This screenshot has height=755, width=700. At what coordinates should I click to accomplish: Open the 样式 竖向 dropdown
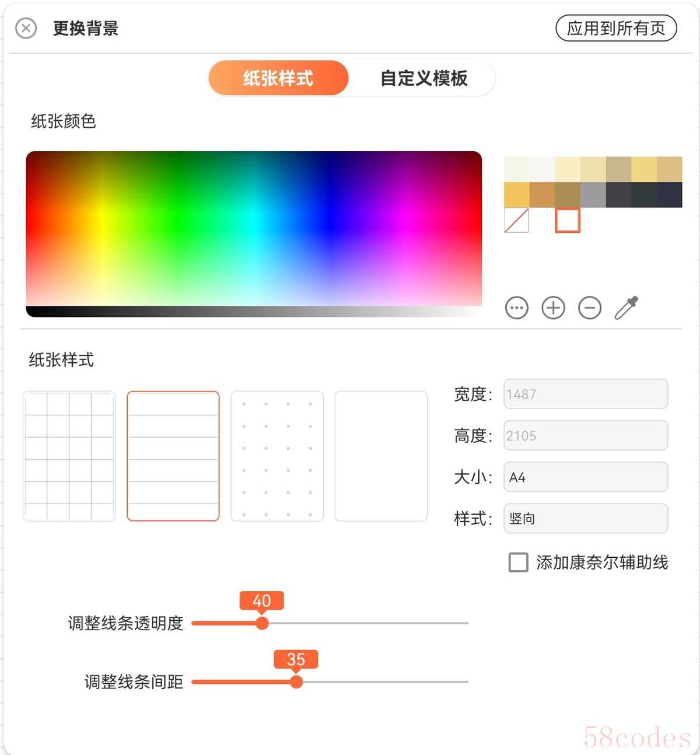[586, 518]
